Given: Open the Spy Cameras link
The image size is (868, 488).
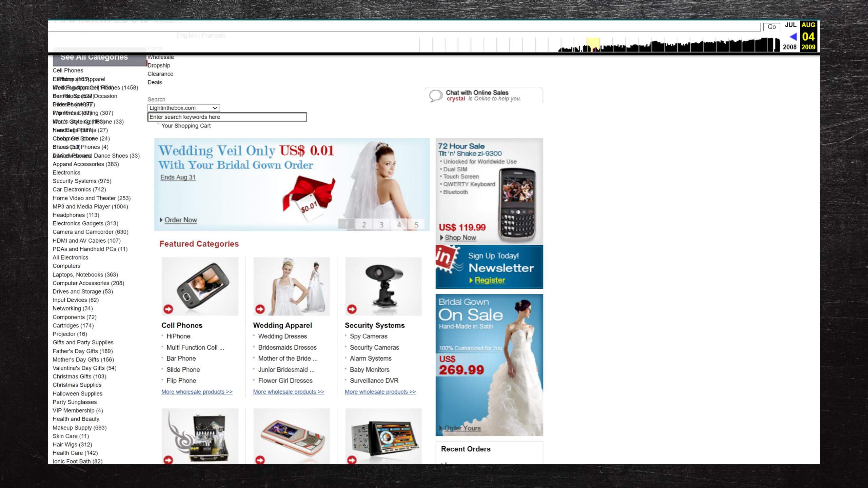Looking at the screenshot, I should coord(369,336).
